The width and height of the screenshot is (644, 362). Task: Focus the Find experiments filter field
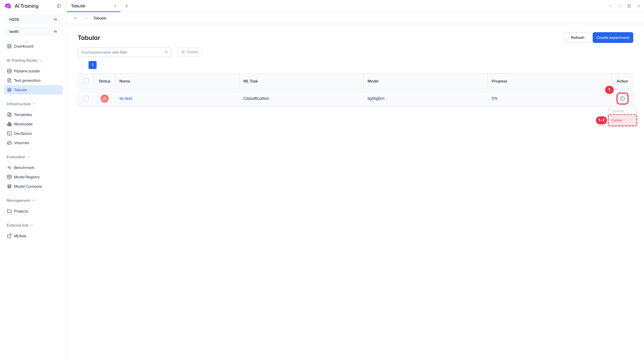tap(125, 52)
